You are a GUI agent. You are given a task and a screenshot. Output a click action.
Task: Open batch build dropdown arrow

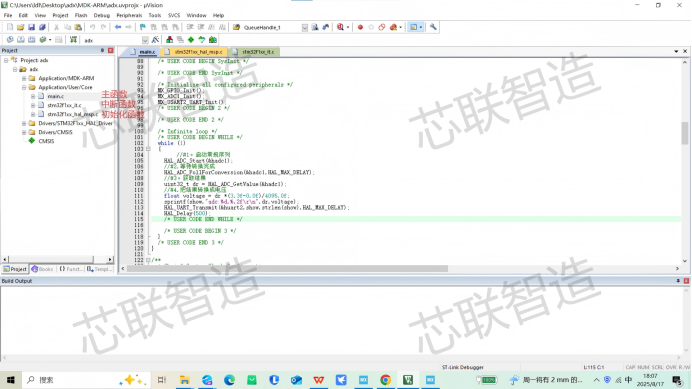point(50,40)
